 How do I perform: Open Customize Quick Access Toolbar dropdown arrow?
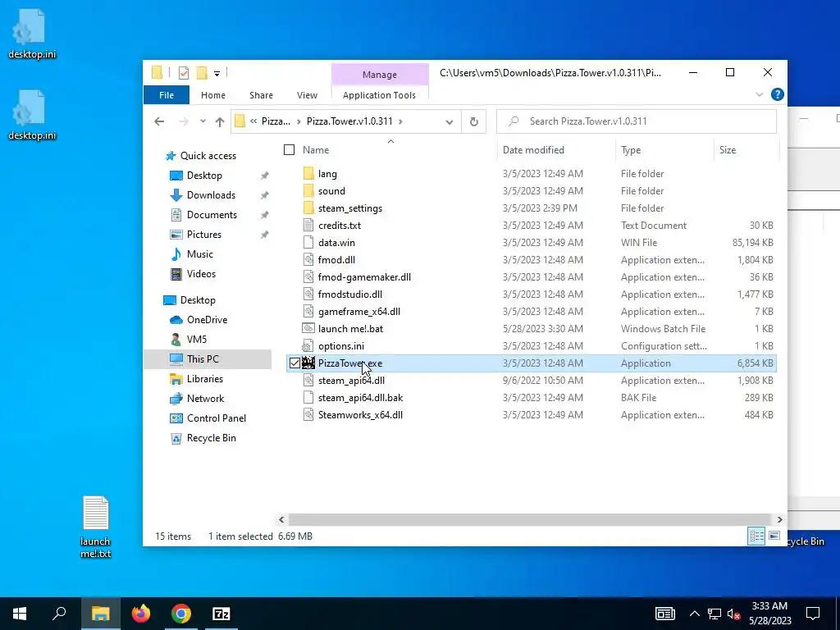217,73
